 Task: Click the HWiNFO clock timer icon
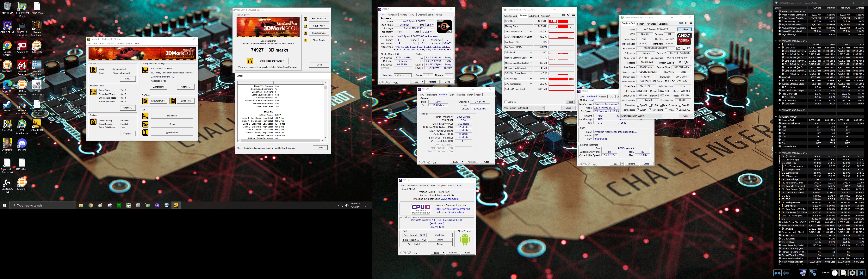coord(834,273)
